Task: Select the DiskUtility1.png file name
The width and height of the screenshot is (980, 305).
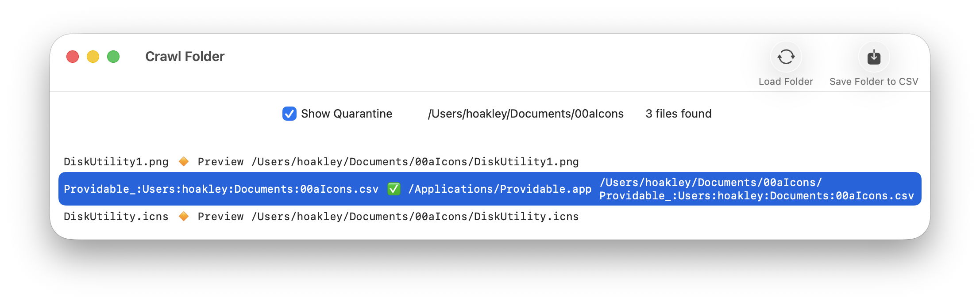Action: [116, 162]
